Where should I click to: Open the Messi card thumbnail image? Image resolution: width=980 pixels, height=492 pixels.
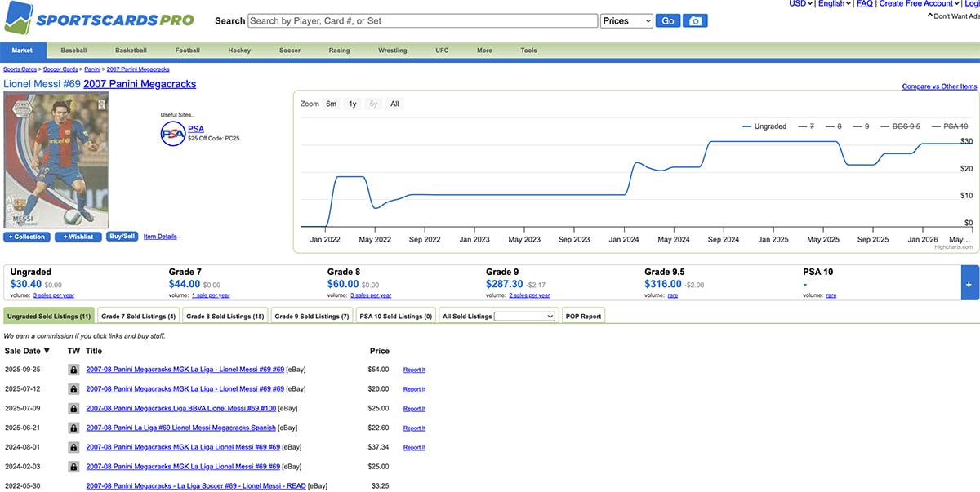pyautogui.click(x=56, y=160)
